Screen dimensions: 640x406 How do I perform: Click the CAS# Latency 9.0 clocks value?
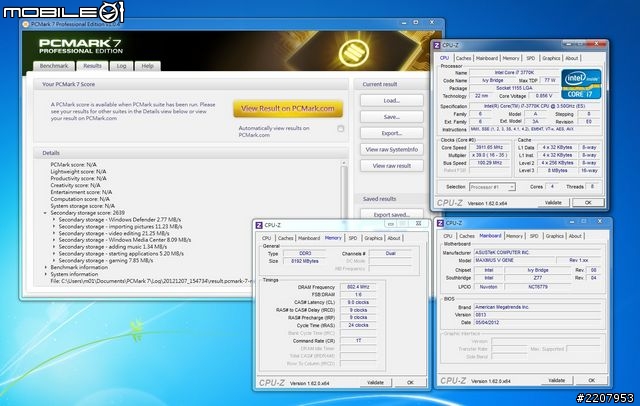pos(358,302)
